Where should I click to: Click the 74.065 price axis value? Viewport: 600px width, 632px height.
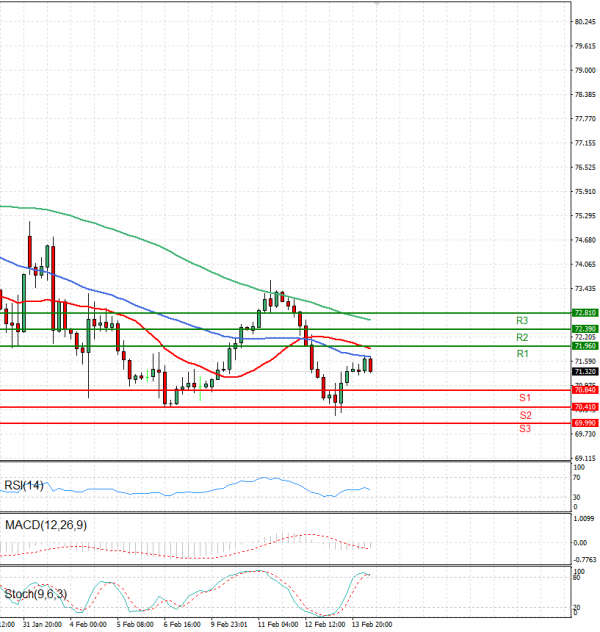(585, 264)
